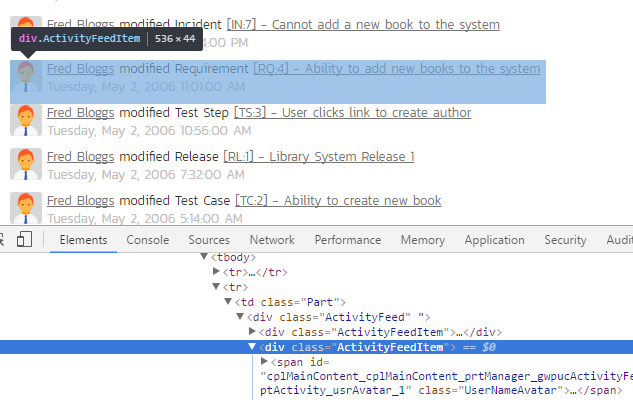Open TS:3 User clicks link to create author
Image resolution: width=633 pixels, height=400 pixels.
click(352, 113)
